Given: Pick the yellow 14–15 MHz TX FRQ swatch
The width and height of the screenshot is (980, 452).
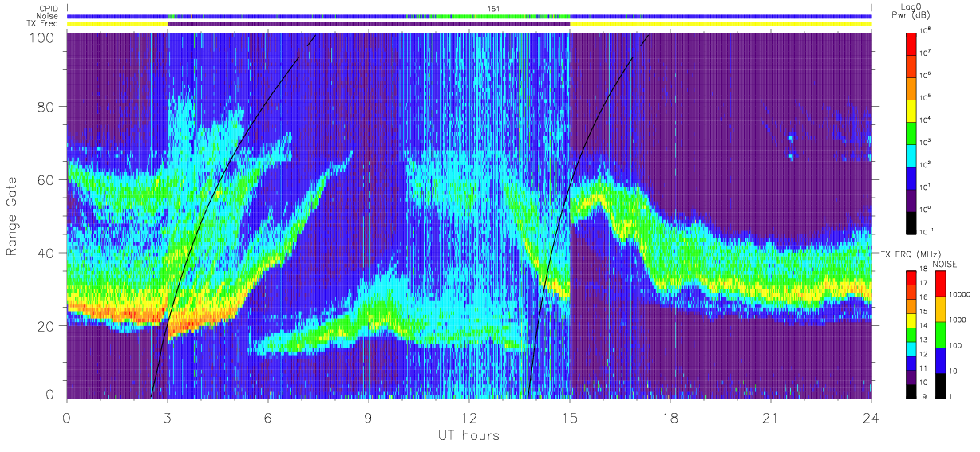Looking at the screenshot, I should tap(913, 320).
